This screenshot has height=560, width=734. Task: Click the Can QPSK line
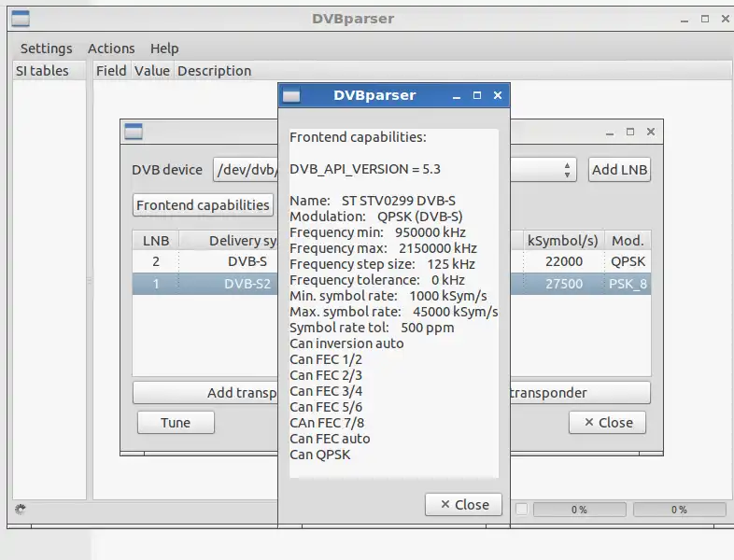320,455
